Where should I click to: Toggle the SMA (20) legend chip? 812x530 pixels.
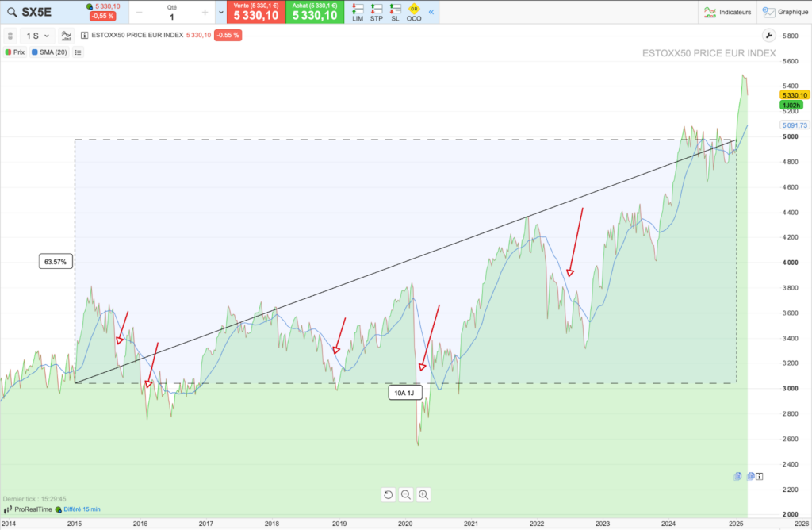pyautogui.click(x=49, y=52)
